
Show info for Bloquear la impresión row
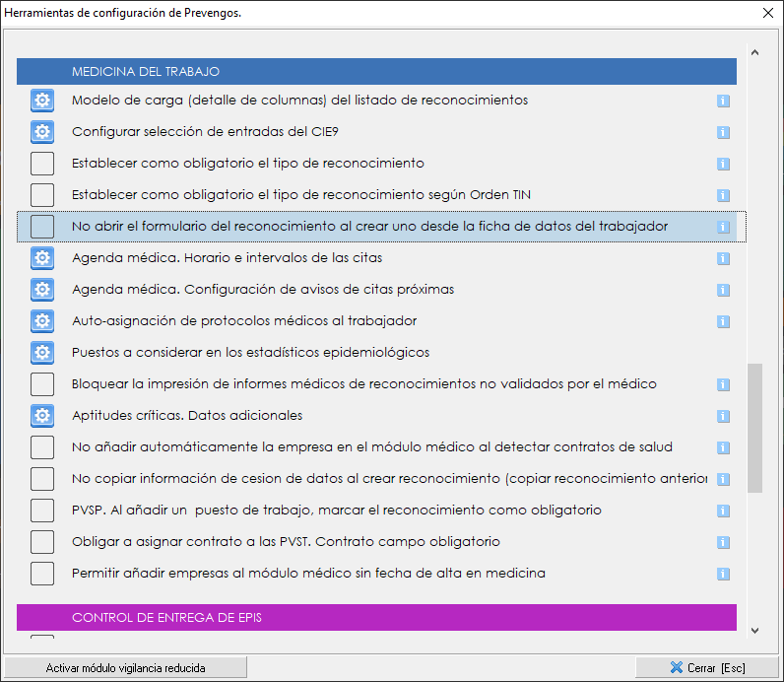point(723,384)
